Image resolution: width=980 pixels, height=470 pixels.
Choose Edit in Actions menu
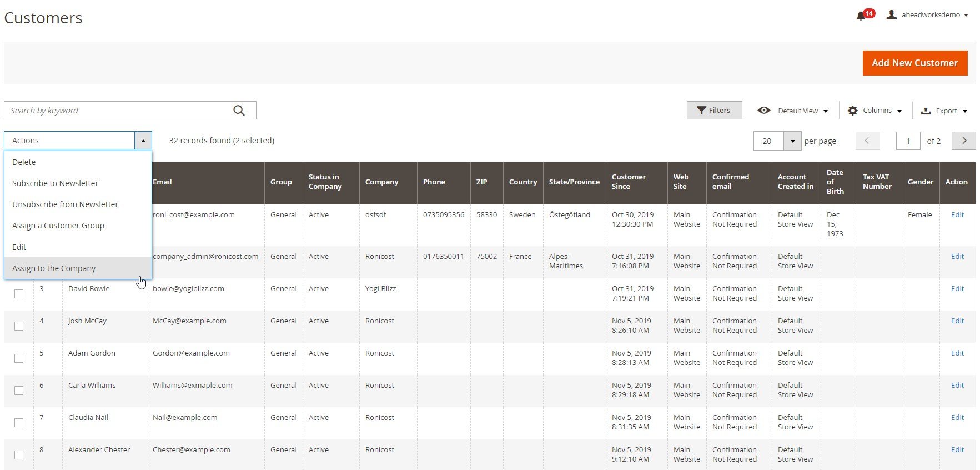pyautogui.click(x=78, y=247)
